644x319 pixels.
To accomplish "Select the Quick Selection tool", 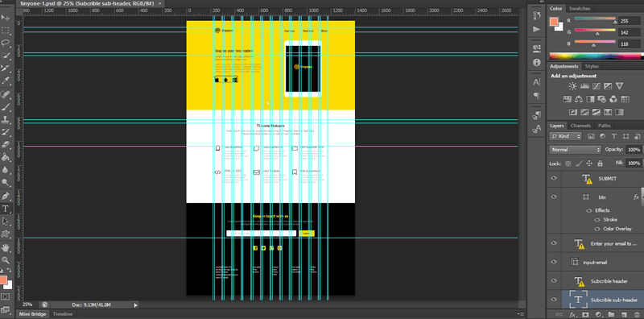I will click(x=6, y=56).
